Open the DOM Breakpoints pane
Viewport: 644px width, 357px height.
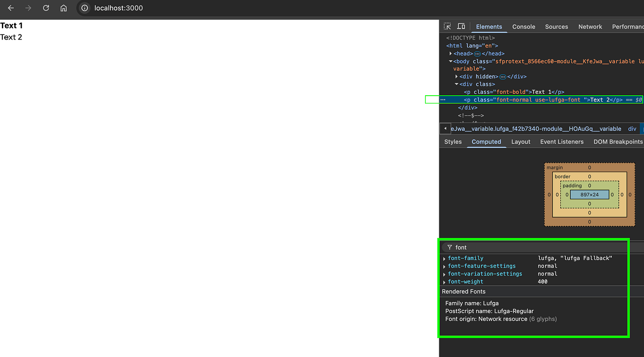pyautogui.click(x=618, y=142)
